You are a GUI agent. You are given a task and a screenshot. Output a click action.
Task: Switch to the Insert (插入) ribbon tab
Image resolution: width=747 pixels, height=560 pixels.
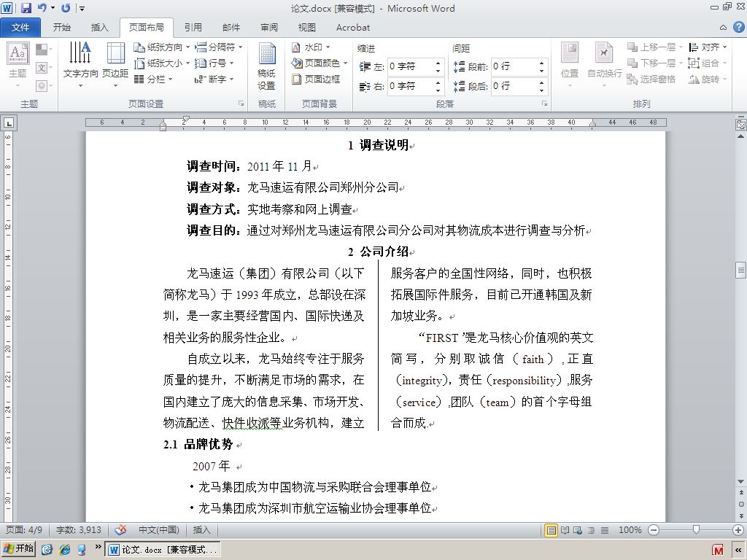(99, 28)
